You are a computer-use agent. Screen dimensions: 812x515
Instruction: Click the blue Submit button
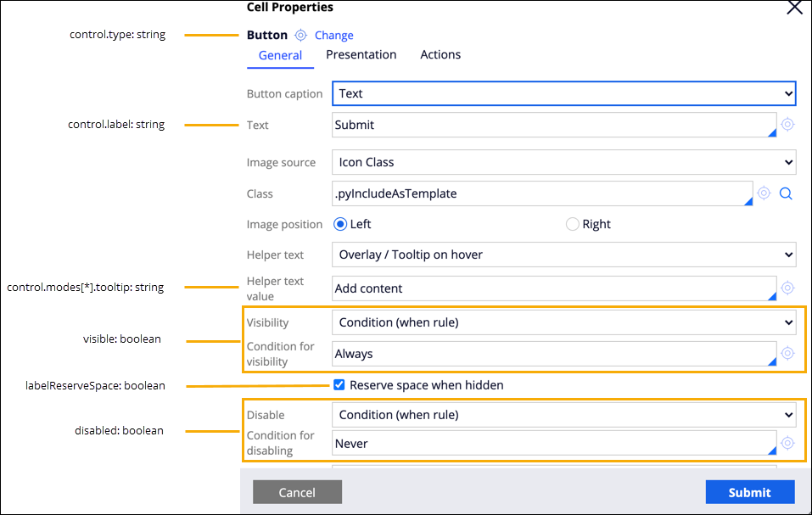pyautogui.click(x=749, y=492)
